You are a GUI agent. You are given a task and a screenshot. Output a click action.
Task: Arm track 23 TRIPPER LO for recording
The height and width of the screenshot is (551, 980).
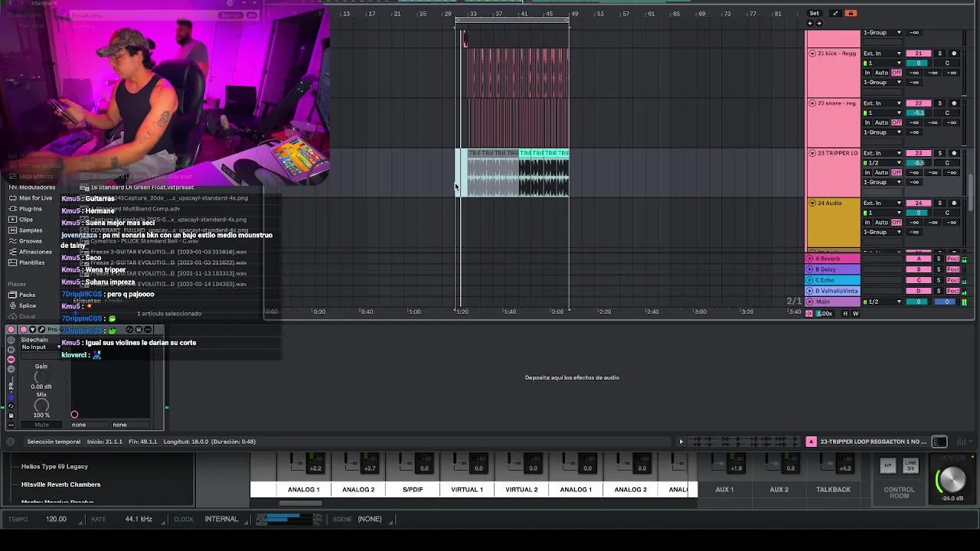pyautogui.click(x=954, y=153)
